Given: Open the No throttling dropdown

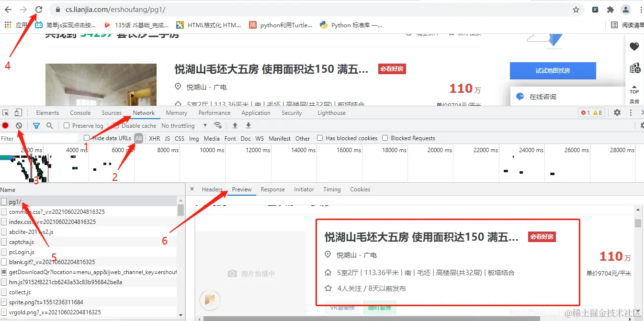Looking at the screenshot, I should [x=182, y=125].
